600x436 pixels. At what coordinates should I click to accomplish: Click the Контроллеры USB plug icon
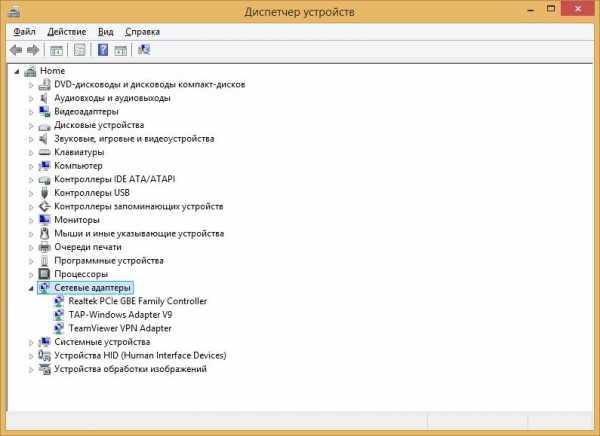(44, 193)
